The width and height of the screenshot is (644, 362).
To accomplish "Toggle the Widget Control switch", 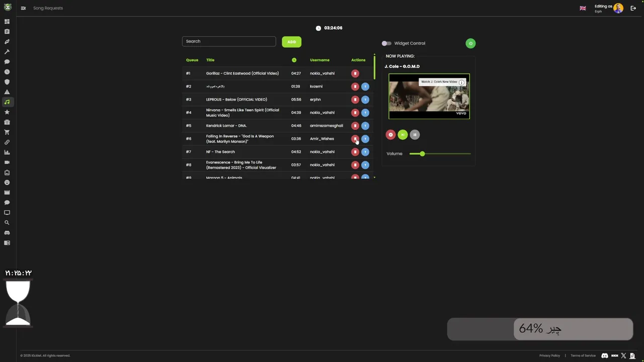I will [x=386, y=43].
